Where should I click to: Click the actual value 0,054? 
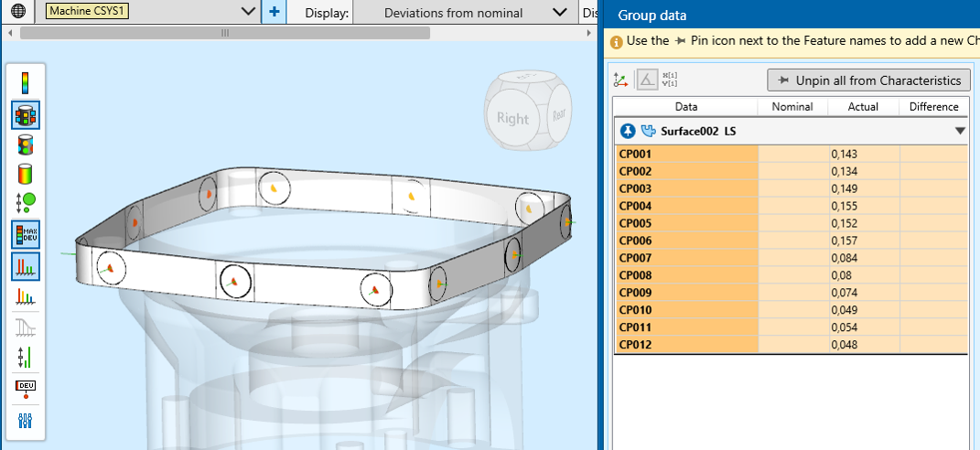tap(844, 327)
